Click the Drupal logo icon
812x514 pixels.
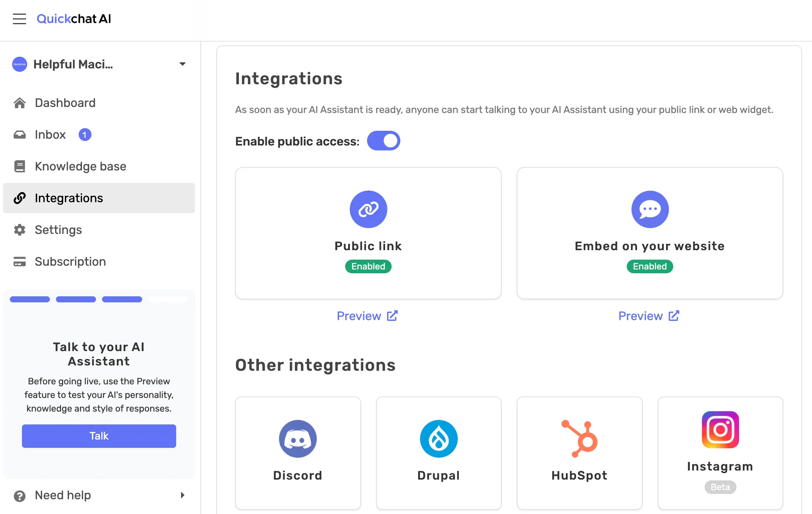(439, 439)
